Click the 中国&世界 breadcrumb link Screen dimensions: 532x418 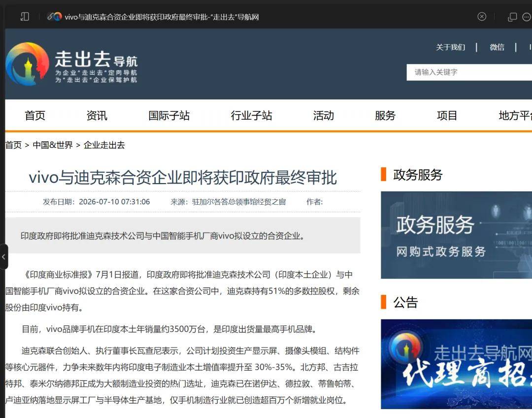[x=53, y=145]
